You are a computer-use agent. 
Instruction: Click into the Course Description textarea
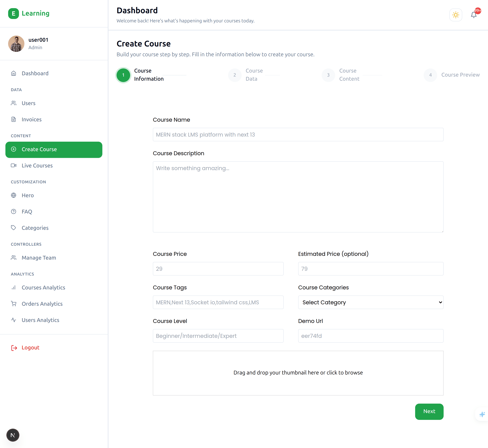298,197
